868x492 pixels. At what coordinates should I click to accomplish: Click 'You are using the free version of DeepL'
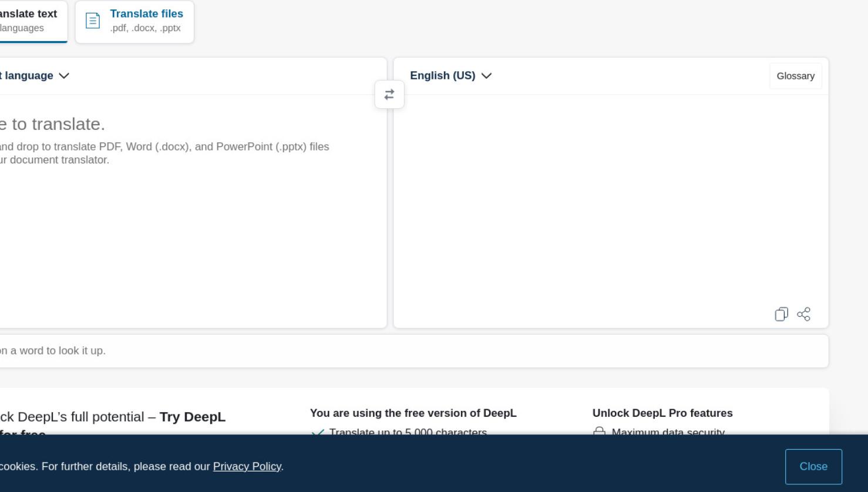point(413,413)
